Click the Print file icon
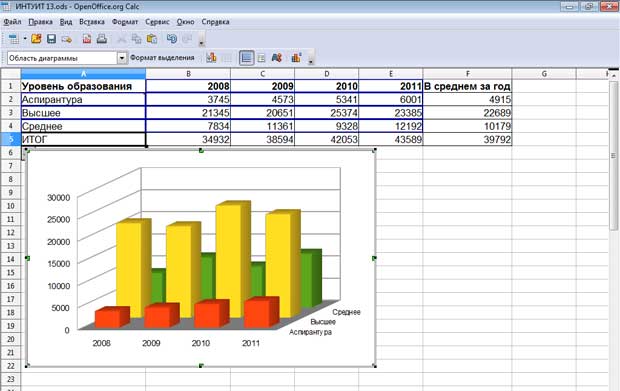This screenshot has height=391, width=620. (102, 39)
